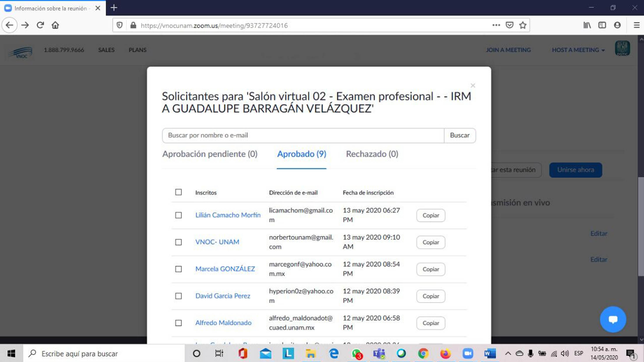Check the box for VNOC- UNAM
This screenshot has height=362, width=644.
[179, 242]
